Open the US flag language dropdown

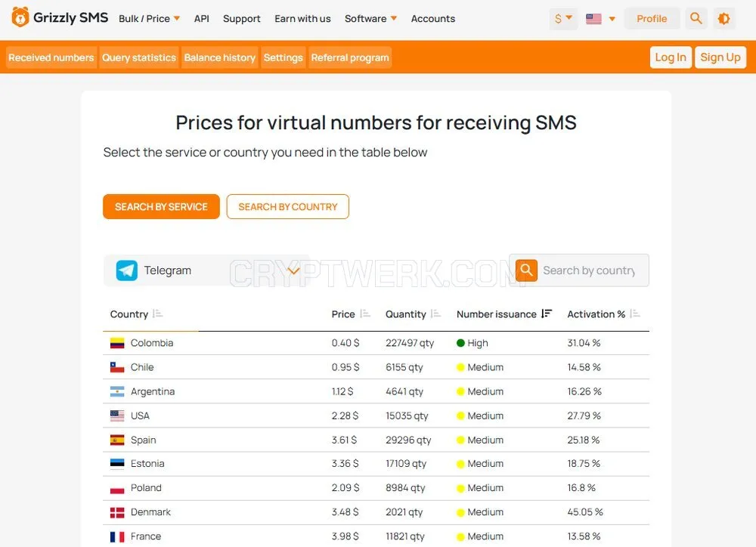(600, 19)
